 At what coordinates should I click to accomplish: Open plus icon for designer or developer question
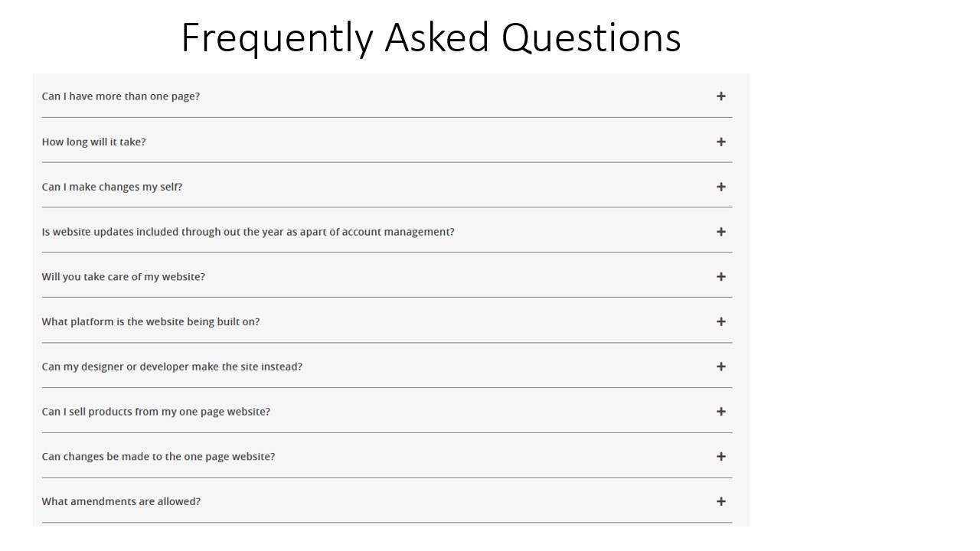click(720, 367)
